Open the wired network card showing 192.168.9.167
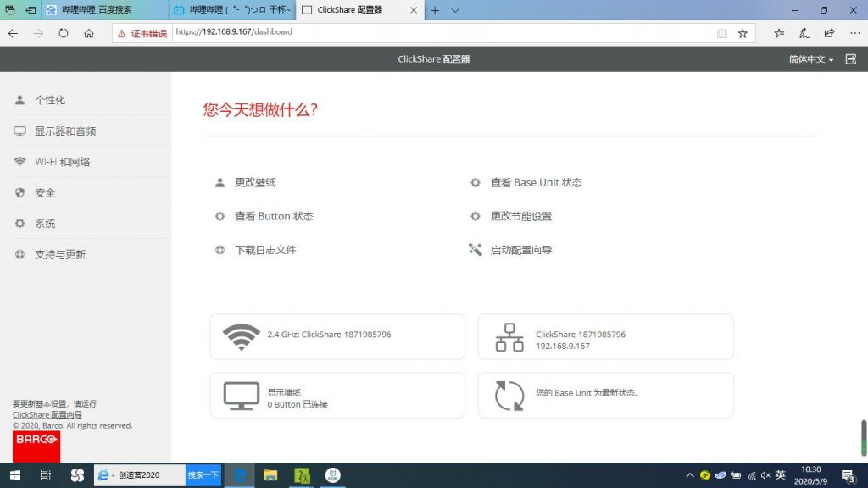Screen dimensions: 868x488 pyautogui.click(x=605, y=336)
